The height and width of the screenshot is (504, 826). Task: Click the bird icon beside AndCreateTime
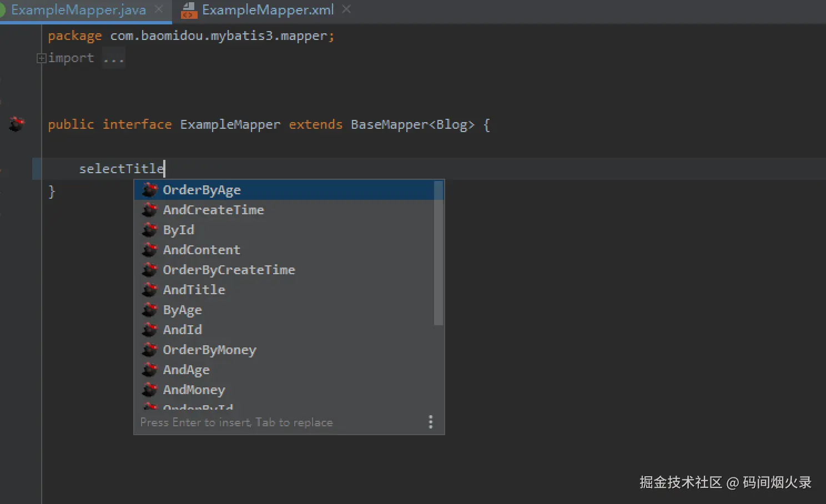149,210
